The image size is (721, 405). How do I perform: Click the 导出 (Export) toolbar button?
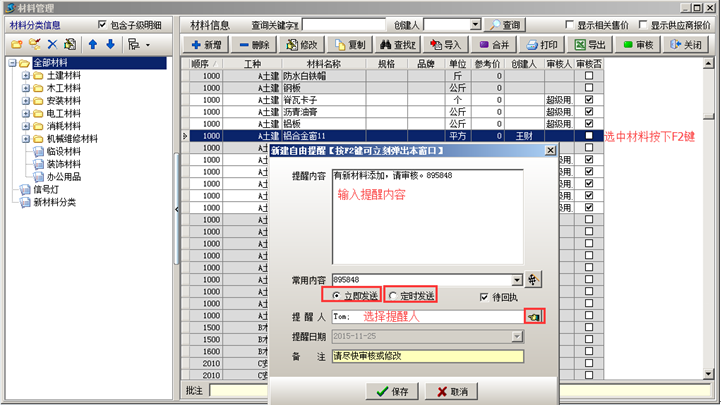590,45
